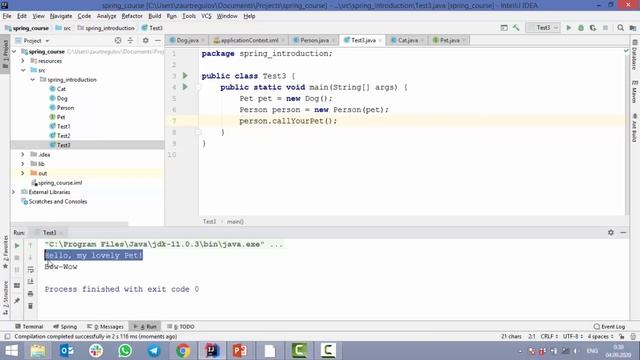Select Person class in project tree
Screen dimensions: 640x360
pos(65,108)
